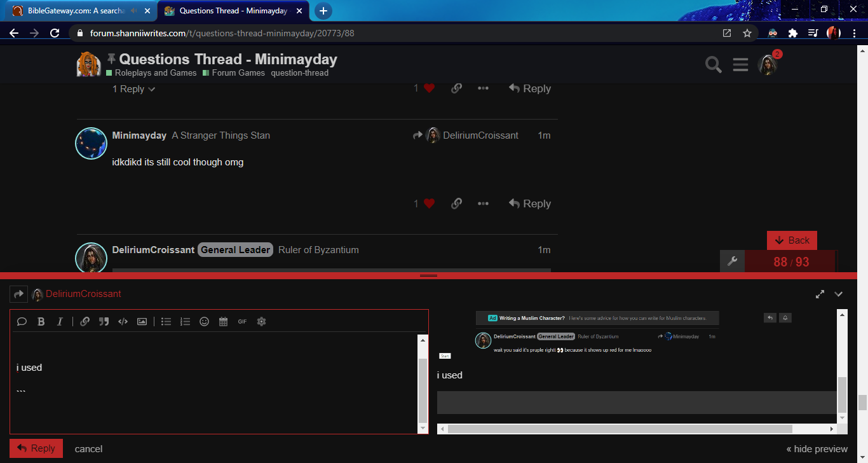
Task: Start a numbered list in the composer
Action: (x=185, y=322)
